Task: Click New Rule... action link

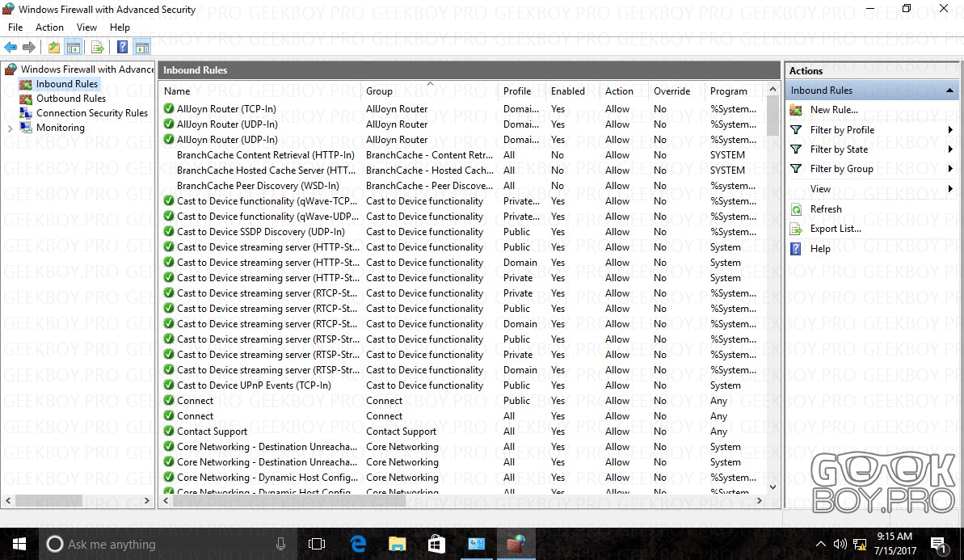Action: [x=834, y=110]
